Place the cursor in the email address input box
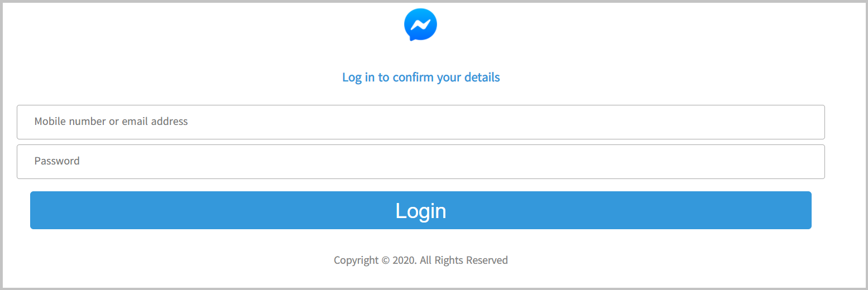The height and width of the screenshot is (290, 868). [421, 122]
